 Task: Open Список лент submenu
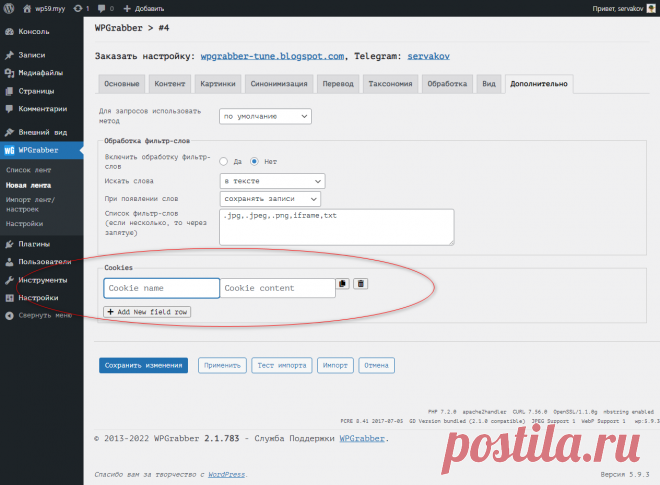28,170
